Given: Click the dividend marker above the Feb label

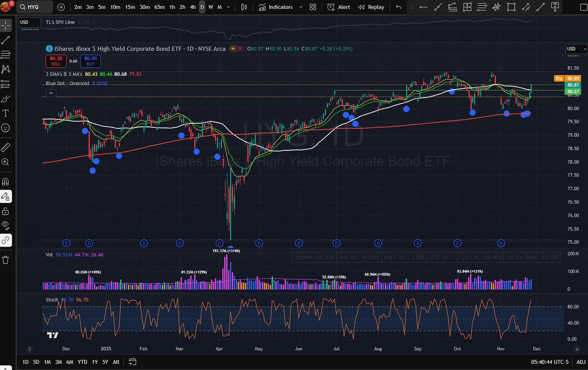Looking at the screenshot, I should click(144, 243).
